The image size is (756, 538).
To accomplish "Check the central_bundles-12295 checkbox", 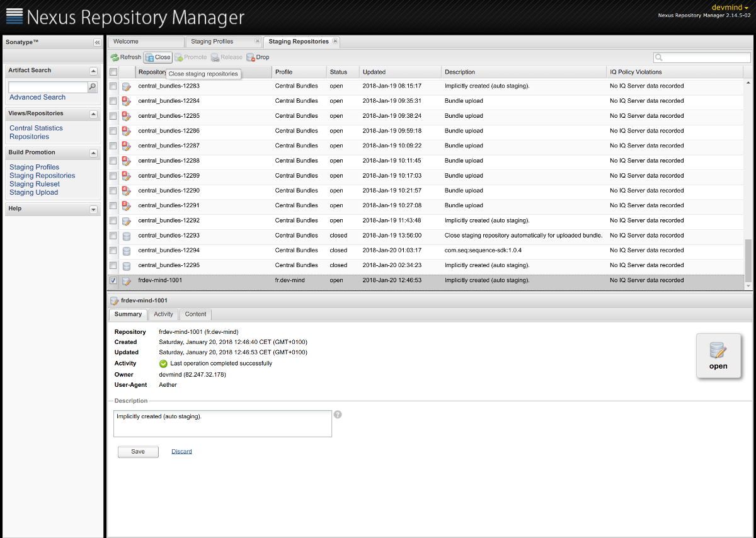I will tap(113, 265).
